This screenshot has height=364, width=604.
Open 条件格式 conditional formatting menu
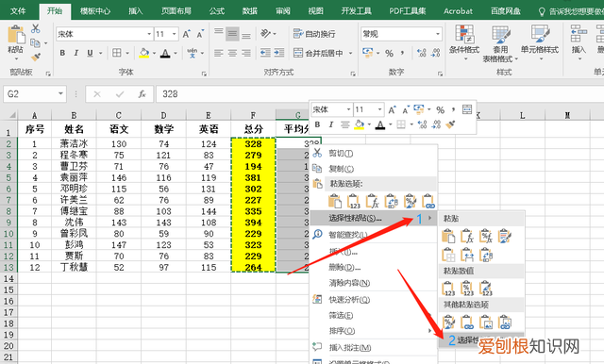point(464,41)
